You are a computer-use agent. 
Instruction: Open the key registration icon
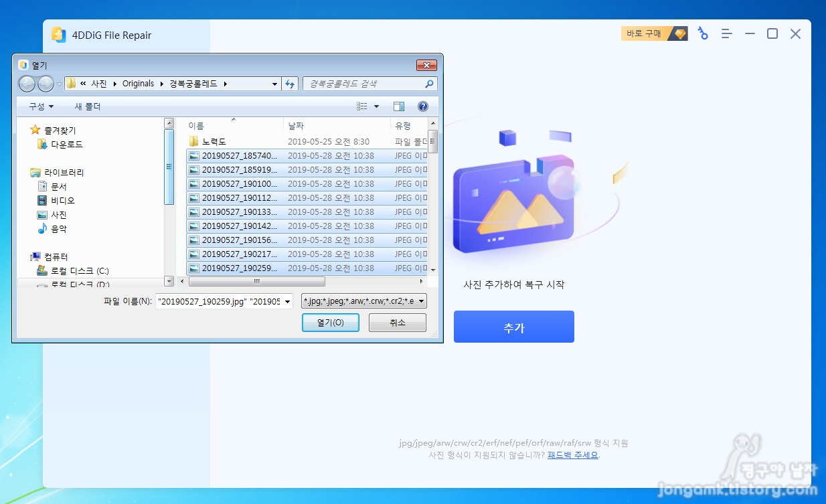pos(703,33)
